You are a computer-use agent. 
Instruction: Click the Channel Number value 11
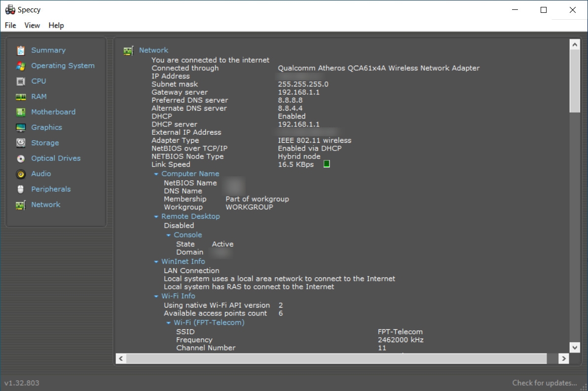382,348
